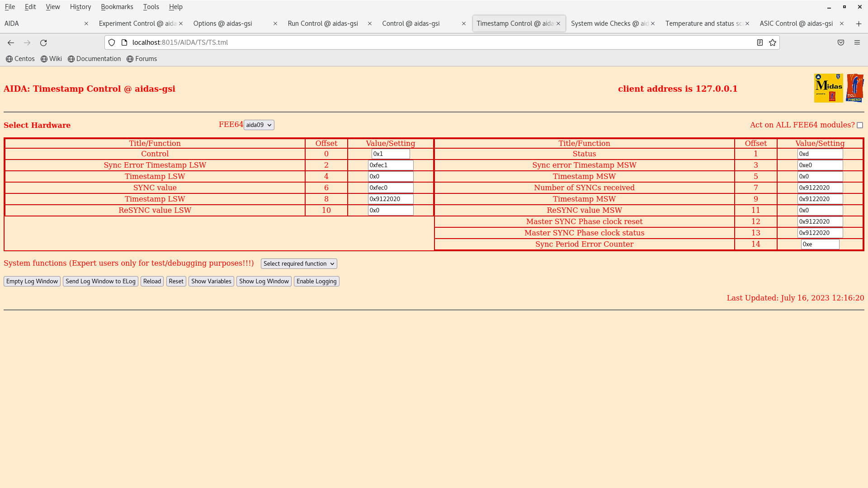Open the FEE64 aida09 dropdown
This screenshot has width=868, height=488.
(259, 125)
